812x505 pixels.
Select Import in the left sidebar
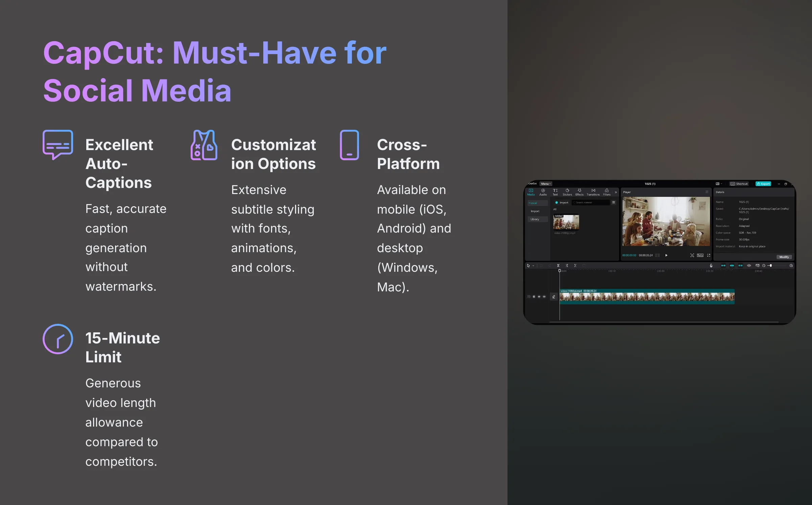click(x=535, y=211)
